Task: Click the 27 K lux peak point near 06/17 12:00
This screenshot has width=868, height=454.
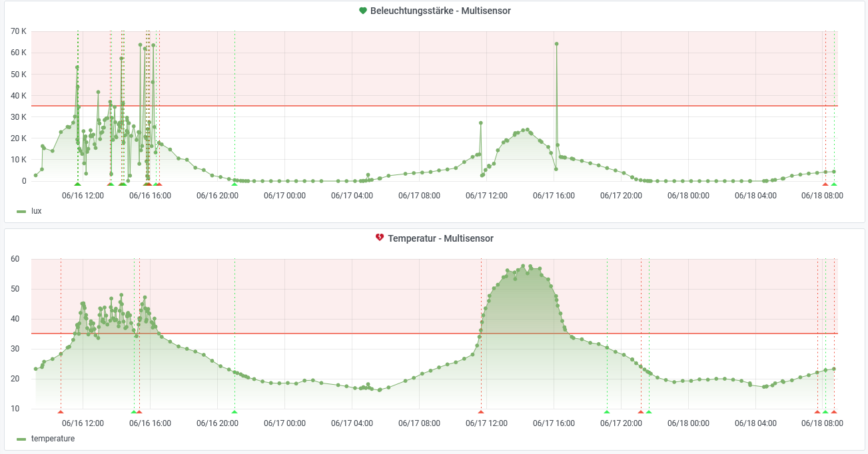Action: 481,122
